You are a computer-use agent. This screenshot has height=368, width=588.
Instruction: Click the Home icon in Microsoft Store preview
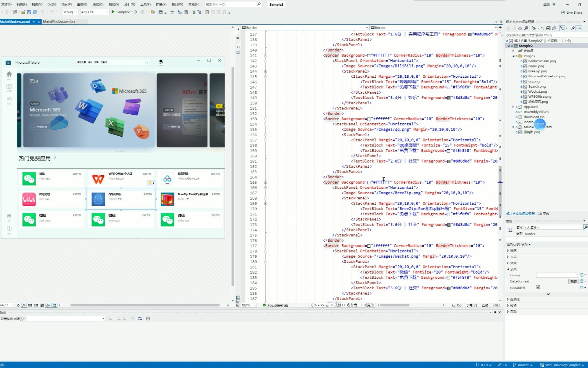click(x=9, y=74)
